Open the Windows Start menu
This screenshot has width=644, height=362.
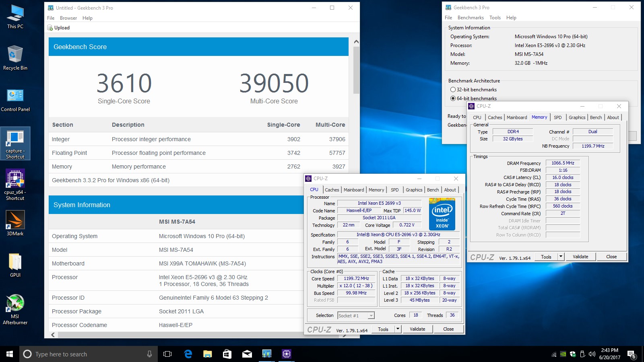10,354
